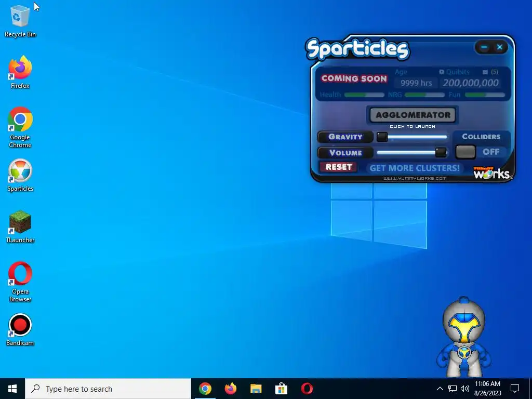Screen dimensions: 532x399
Task: Click the Gravity slider handle
Action: tap(382, 137)
